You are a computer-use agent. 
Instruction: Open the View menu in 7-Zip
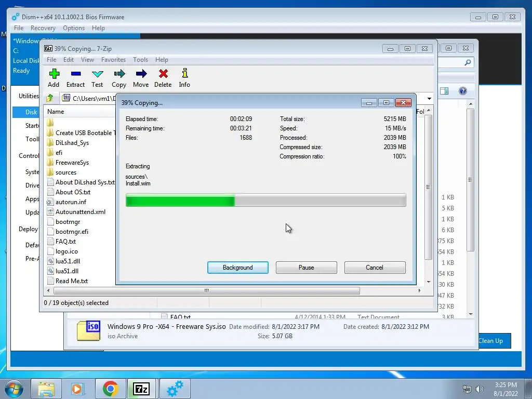87,60
